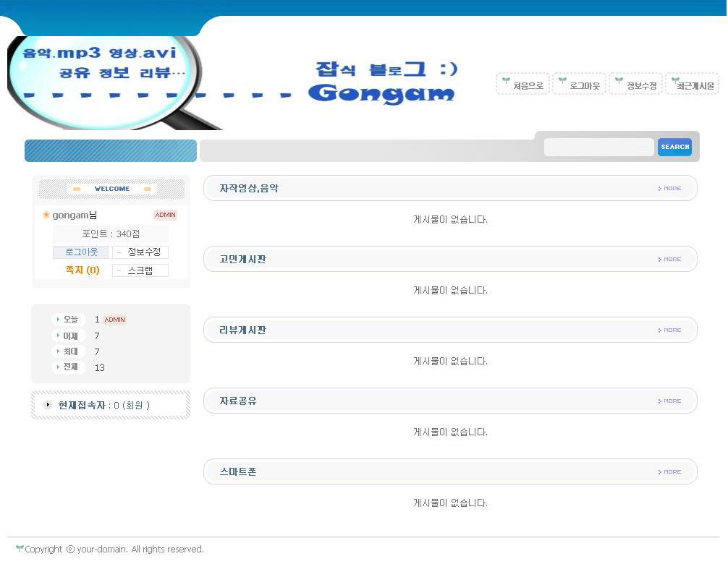Viewport: 728px width, 564px height.
Task: Click the arrow icon beside 현재접속자
Action: (48, 405)
